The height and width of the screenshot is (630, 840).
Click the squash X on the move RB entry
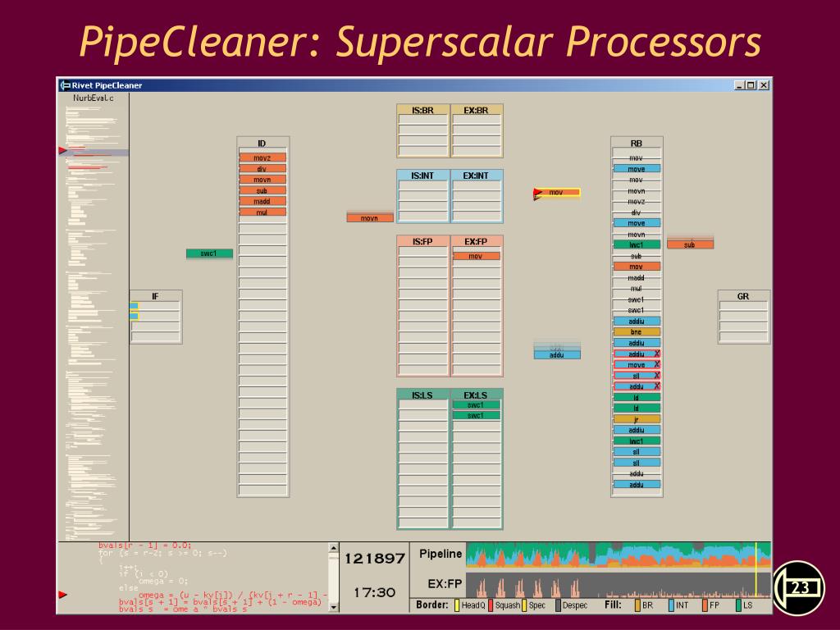point(656,364)
